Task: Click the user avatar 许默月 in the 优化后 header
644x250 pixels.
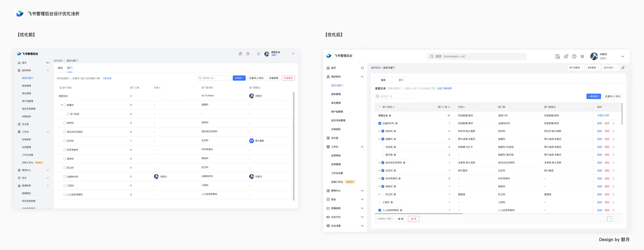Action: tap(594, 56)
